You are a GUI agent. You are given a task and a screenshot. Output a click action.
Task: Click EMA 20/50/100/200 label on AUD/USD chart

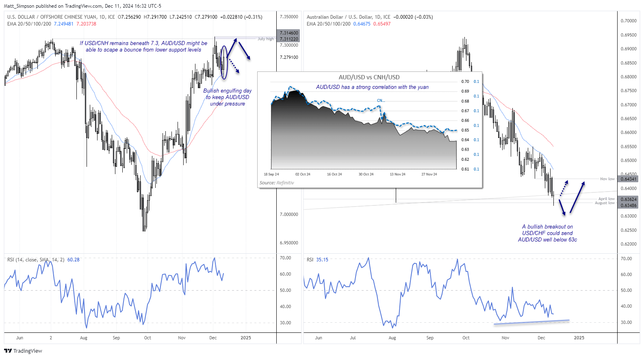pos(328,24)
